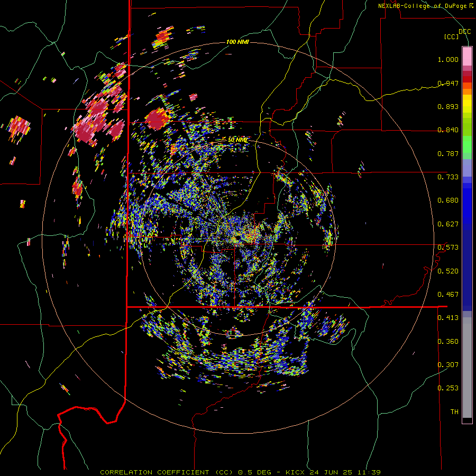Image resolution: width=476 pixels, height=476 pixels.
Task: Click the 0.360 color scale value
Action: click(448, 342)
